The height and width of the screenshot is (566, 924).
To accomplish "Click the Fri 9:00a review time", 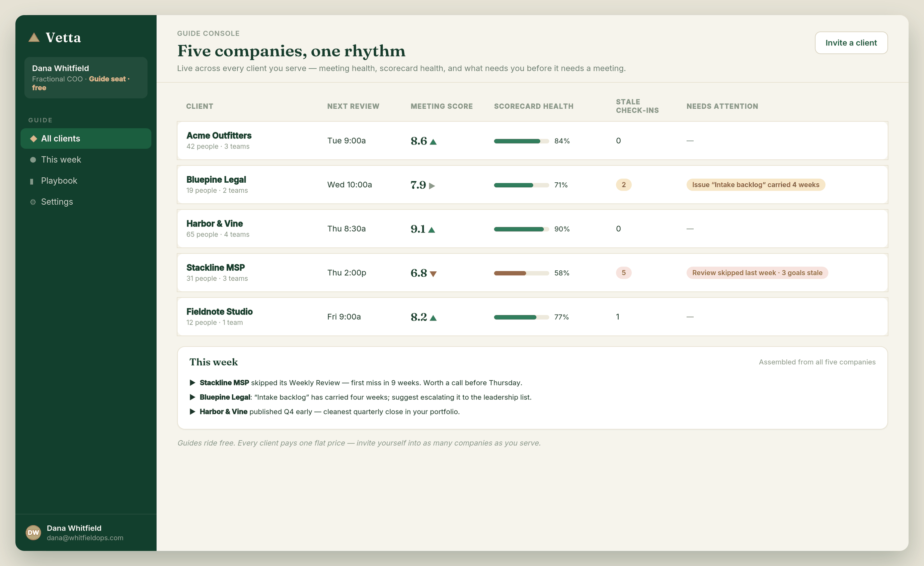I will click(x=344, y=317).
